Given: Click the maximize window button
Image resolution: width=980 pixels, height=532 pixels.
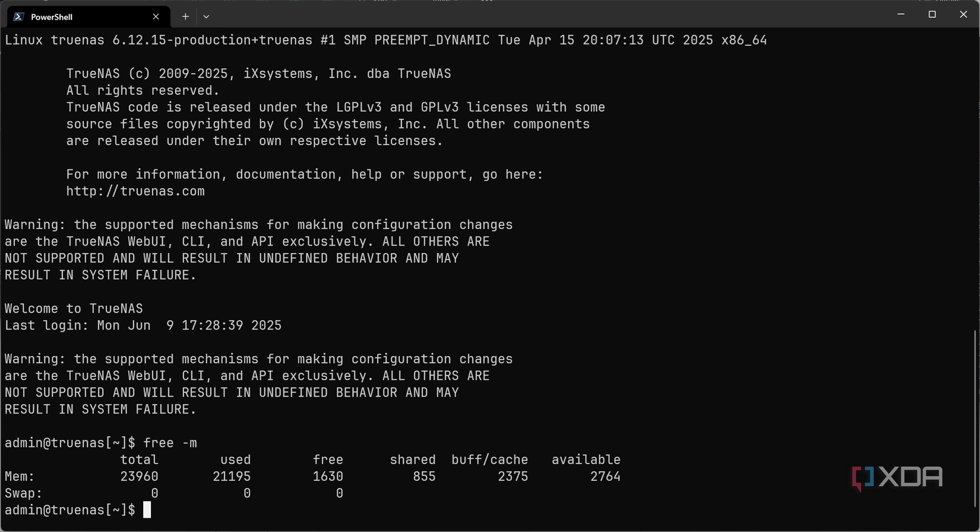Looking at the screenshot, I should (932, 14).
